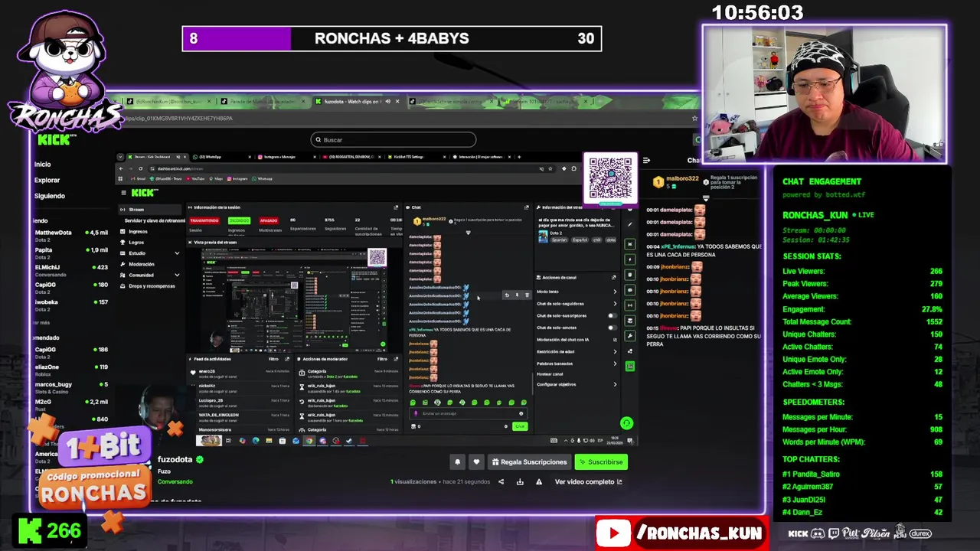
Task: Click the heart follow icon under the clip
Action: click(476, 461)
